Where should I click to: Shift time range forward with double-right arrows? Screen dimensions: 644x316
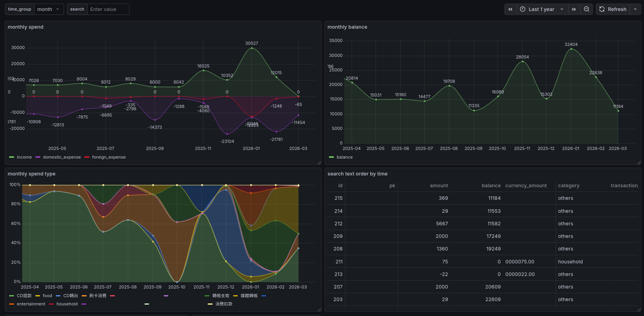tap(574, 9)
